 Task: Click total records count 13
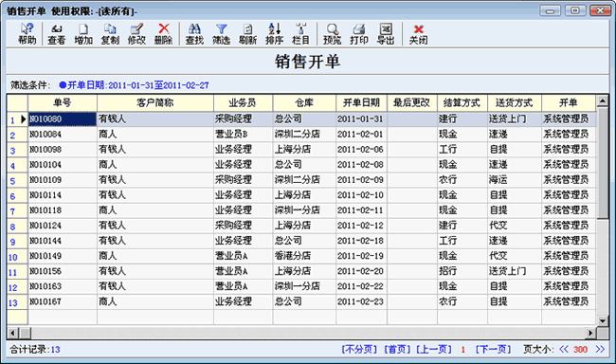pos(55,350)
